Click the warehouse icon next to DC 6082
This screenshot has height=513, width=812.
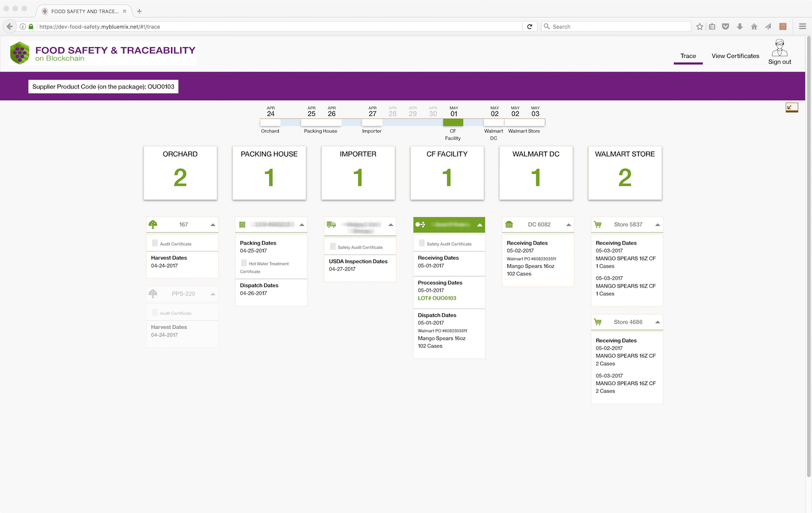pyautogui.click(x=509, y=224)
